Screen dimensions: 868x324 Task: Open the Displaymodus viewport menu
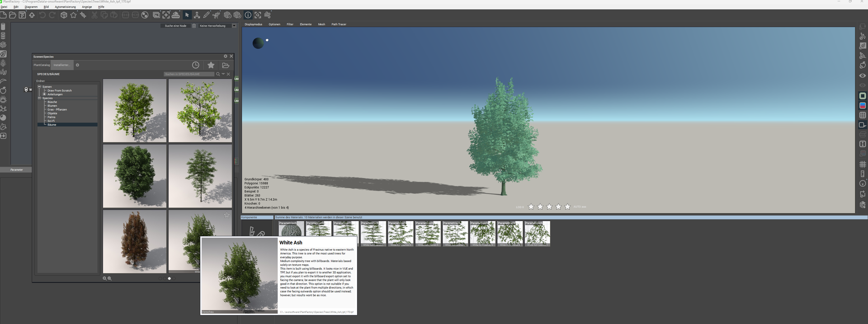tap(253, 24)
